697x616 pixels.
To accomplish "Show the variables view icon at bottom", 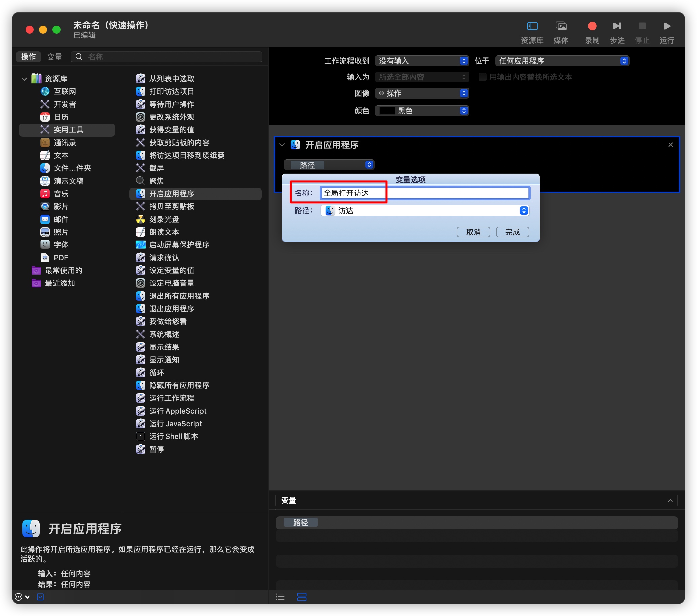I will pos(302,596).
